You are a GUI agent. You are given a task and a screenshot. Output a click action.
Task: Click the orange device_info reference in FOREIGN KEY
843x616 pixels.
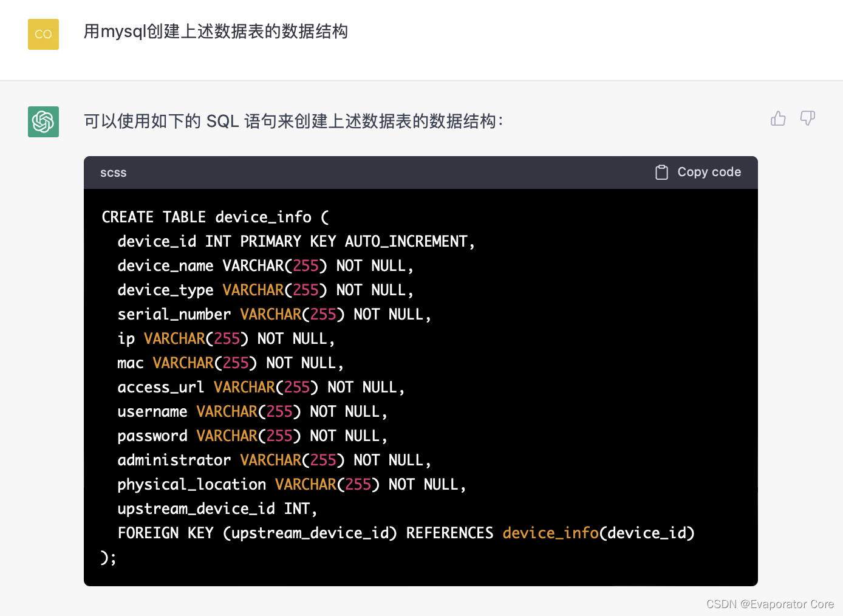click(550, 533)
